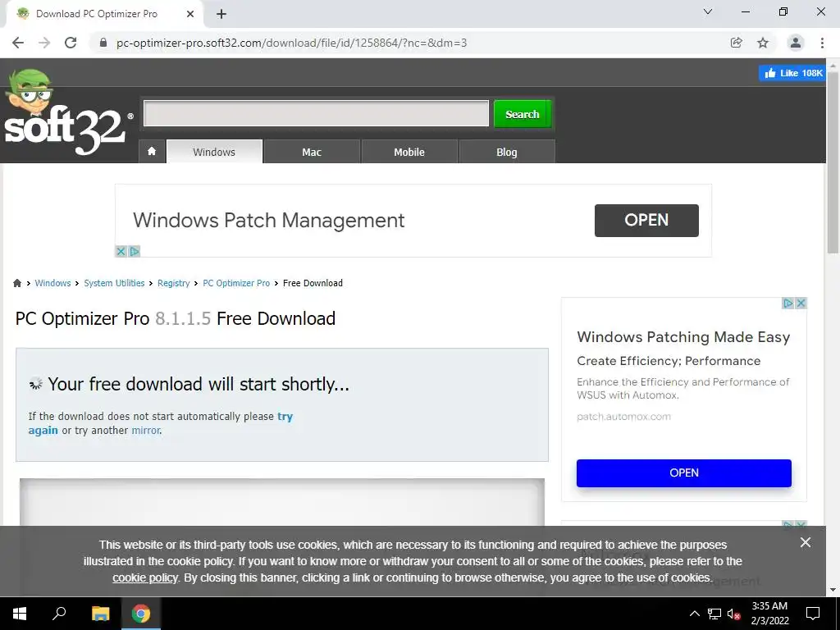This screenshot has width=840, height=630.
Task: Click patch.automox.com ad URL
Action: 623,417
